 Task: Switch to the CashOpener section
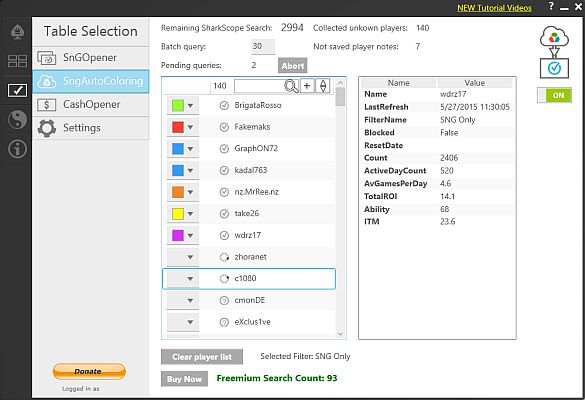point(91,104)
